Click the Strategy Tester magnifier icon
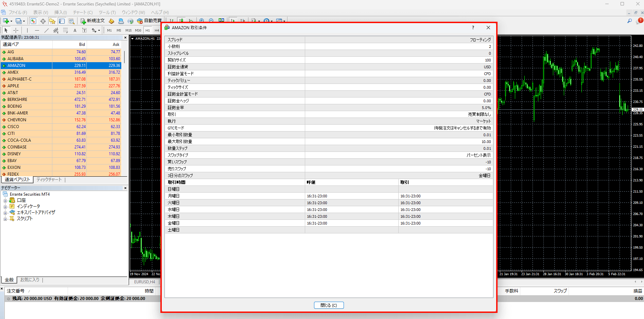This screenshot has height=319, width=644. (x=71, y=21)
